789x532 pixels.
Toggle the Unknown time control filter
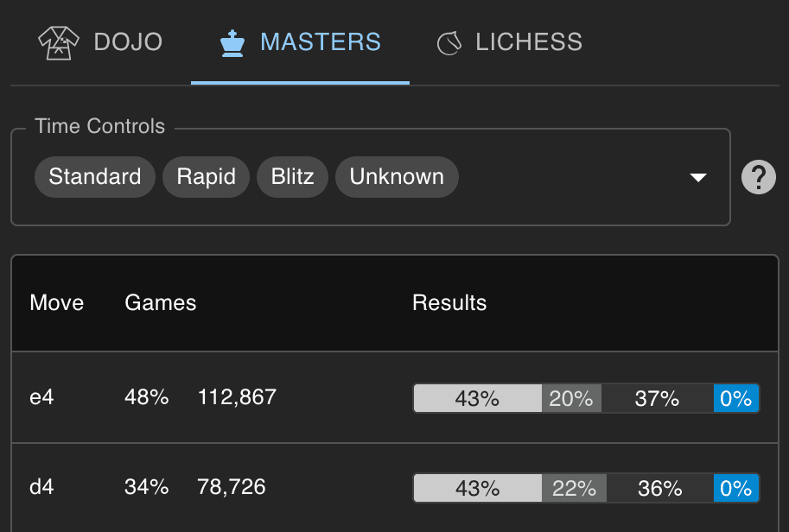click(x=397, y=176)
